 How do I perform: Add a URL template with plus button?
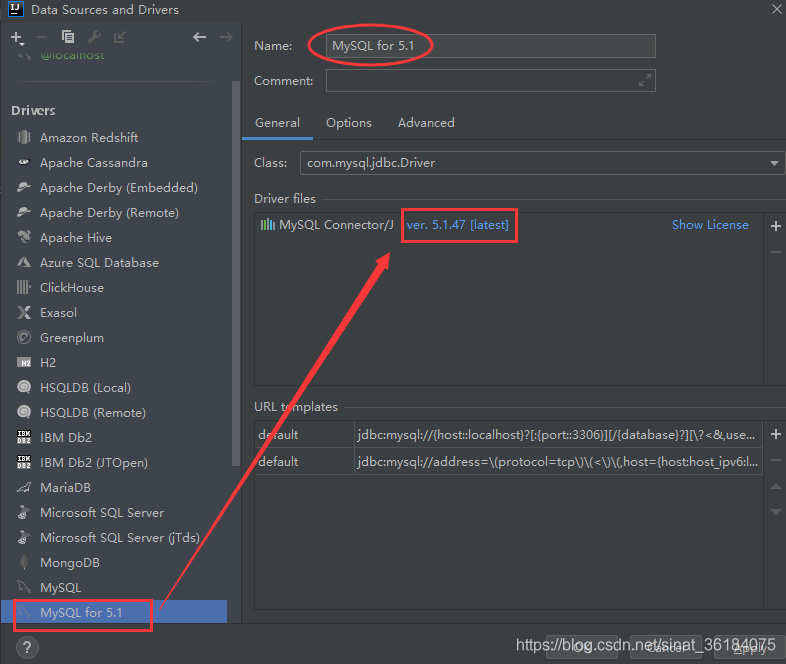click(x=775, y=434)
